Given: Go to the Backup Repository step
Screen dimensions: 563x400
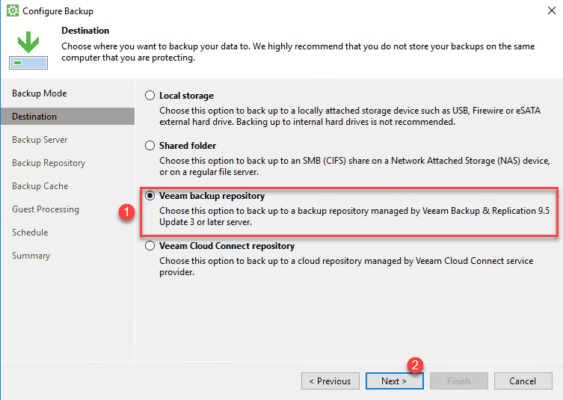Looking at the screenshot, I should [x=48, y=163].
